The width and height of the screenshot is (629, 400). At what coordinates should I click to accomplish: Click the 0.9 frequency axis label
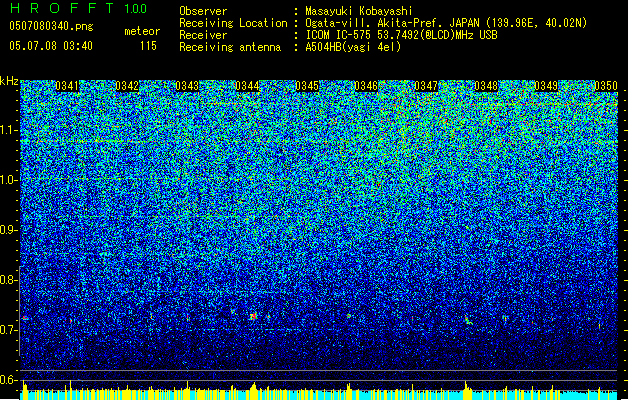point(8,230)
